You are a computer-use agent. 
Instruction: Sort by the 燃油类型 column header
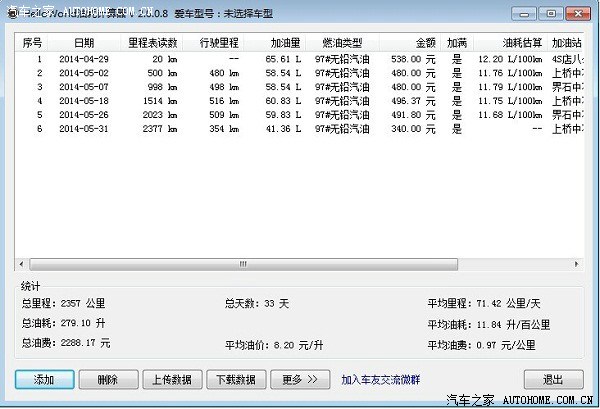[341, 44]
